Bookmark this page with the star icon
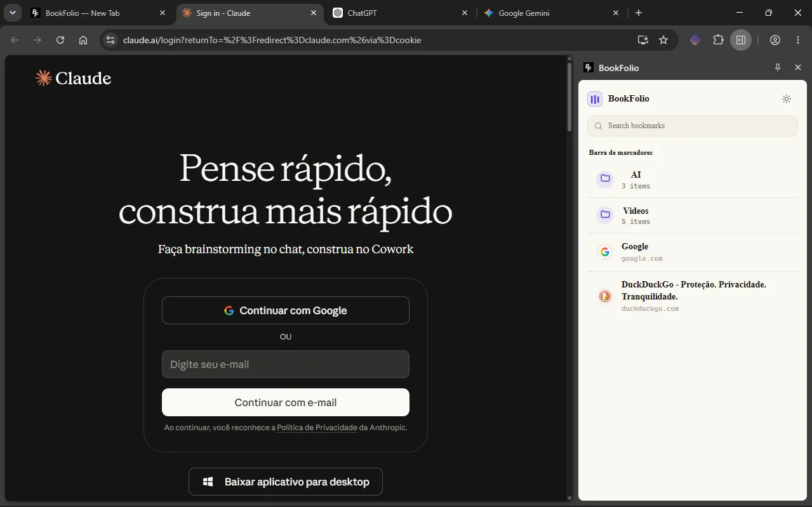 coord(663,40)
